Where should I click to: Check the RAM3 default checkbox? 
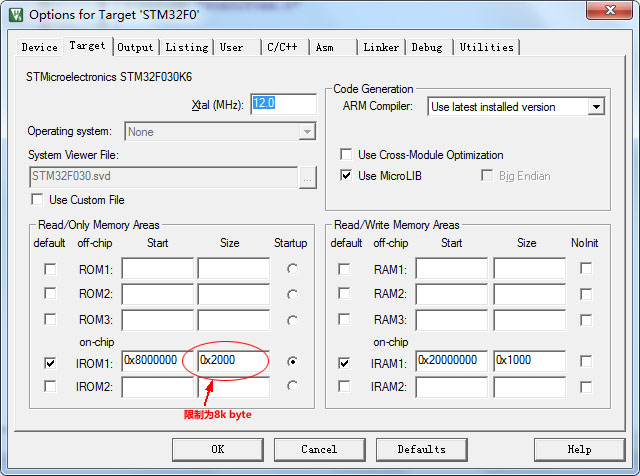(x=344, y=319)
